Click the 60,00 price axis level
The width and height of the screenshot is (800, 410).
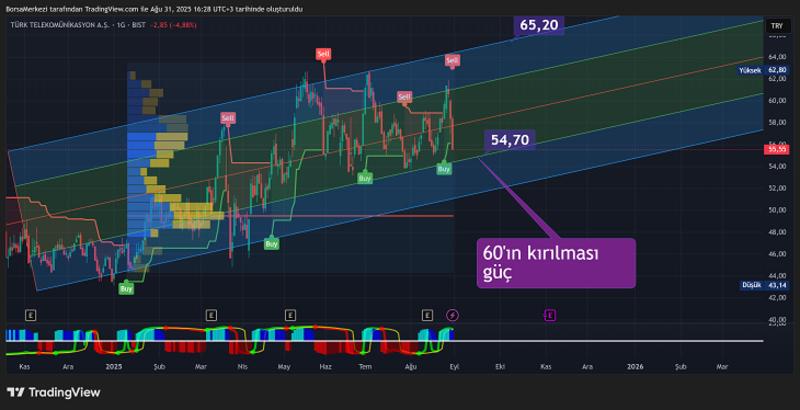777,100
